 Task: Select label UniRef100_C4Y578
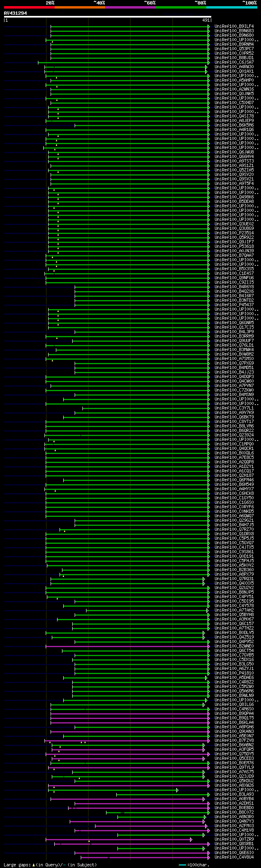[234, 606]
